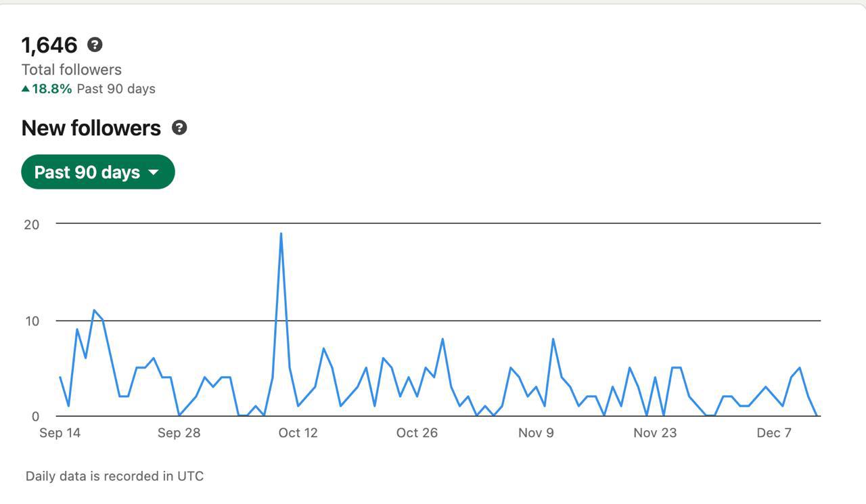Click the Oct 12 x-axis date label

click(298, 433)
